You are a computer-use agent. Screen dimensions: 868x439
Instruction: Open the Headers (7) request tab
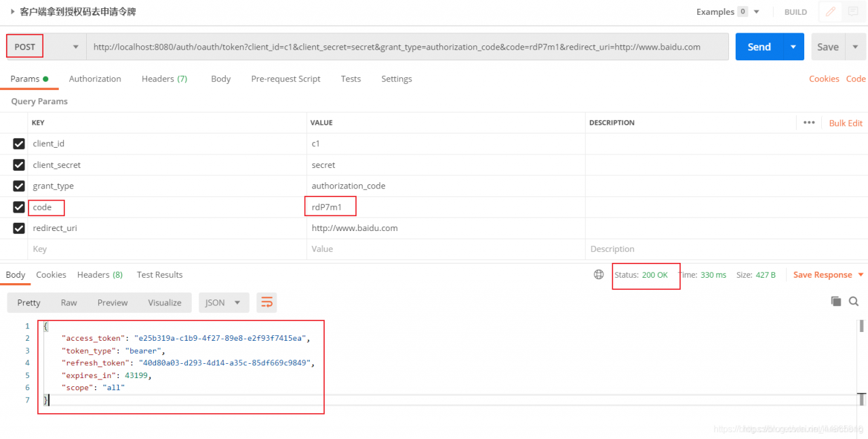pos(165,79)
